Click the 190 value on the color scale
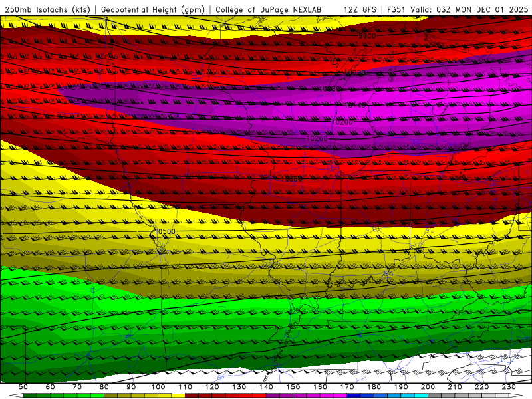 click(401, 387)
